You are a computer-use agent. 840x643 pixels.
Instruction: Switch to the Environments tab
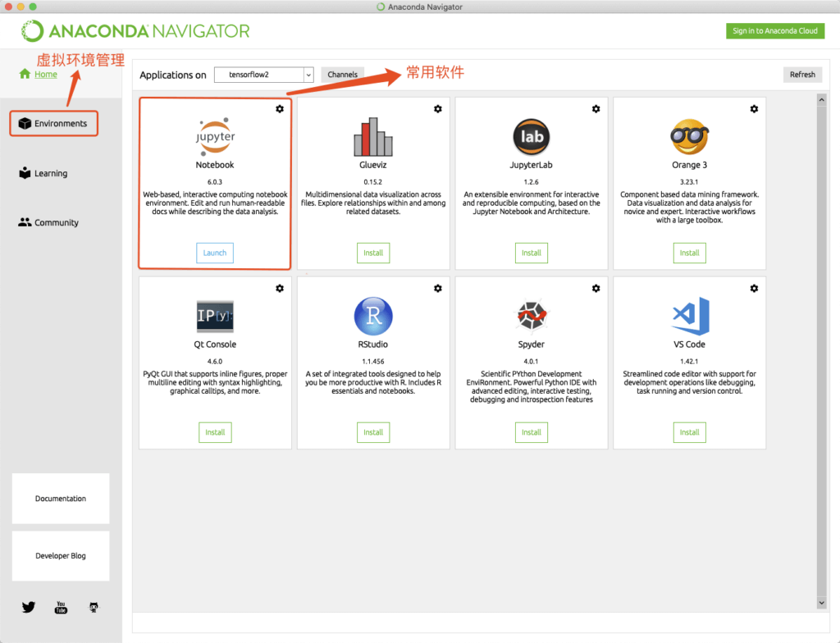[53, 123]
